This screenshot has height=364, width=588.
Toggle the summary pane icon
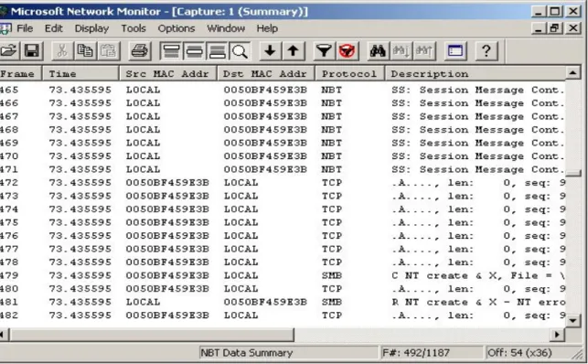tap(171, 51)
